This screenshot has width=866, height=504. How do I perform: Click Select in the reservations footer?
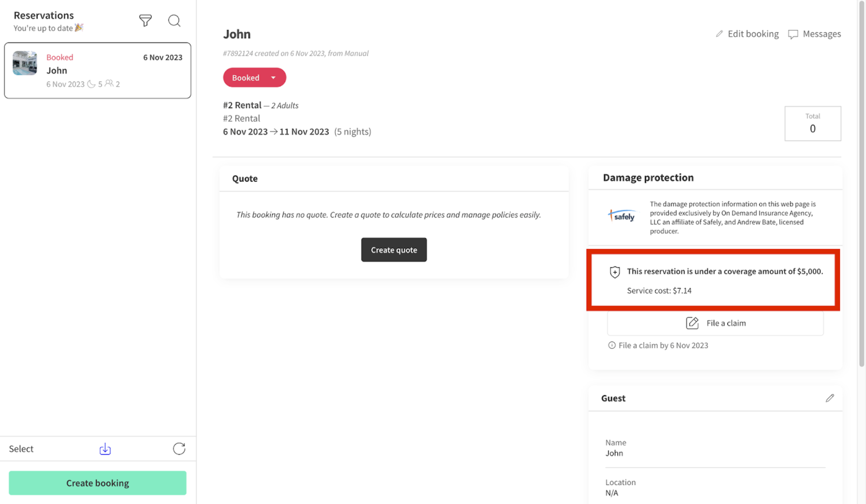(x=21, y=449)
